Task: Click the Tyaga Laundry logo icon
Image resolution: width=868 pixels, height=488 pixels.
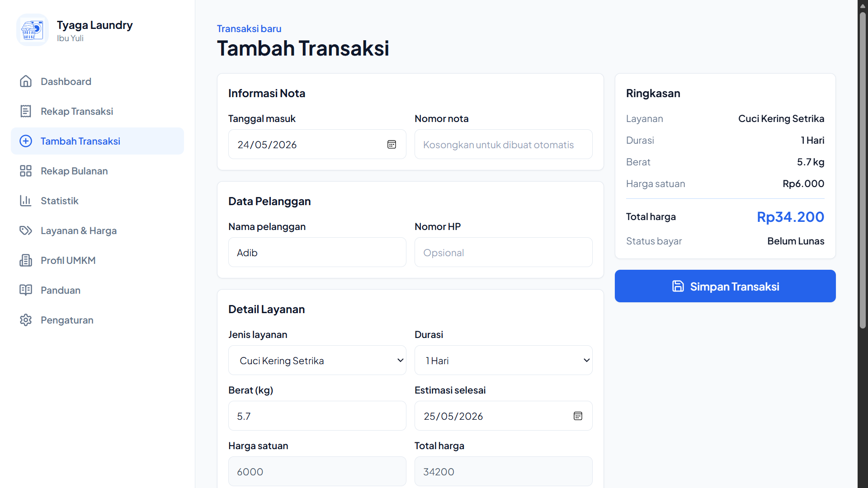Action: pyautogui.click(x=33, y=30)
